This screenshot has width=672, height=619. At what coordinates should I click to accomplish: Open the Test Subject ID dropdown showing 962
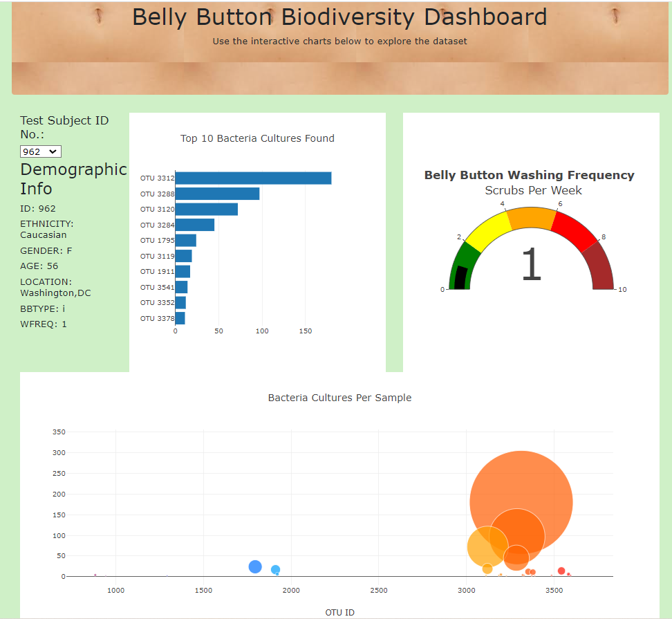(x=41, y=151)
